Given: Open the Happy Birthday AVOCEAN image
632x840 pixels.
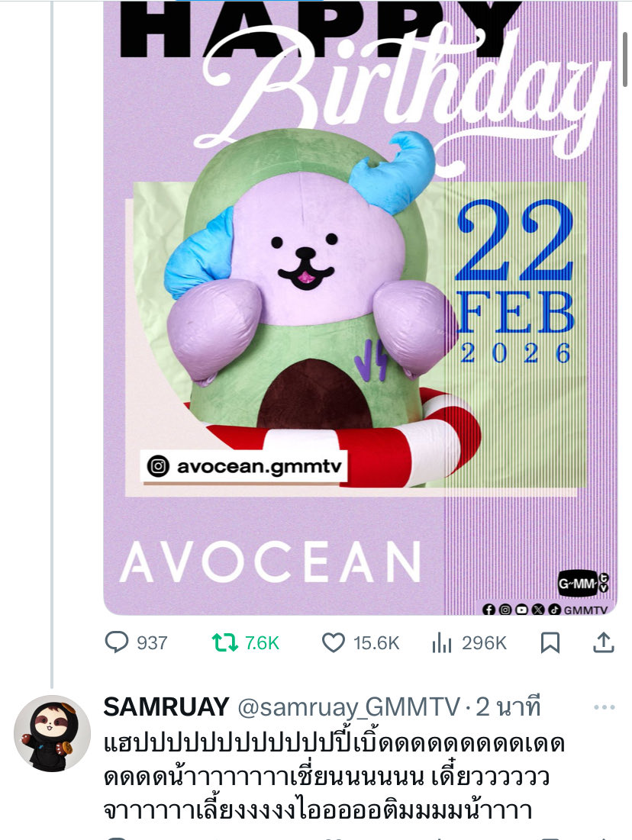Looking at the screenshot, I should coord(360,307).
